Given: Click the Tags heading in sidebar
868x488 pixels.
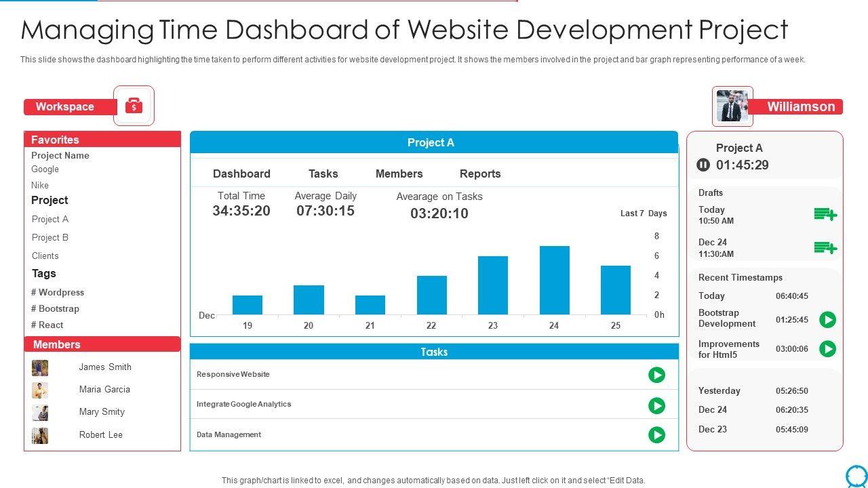Looking at the screenshot, I should click(44, 274).
